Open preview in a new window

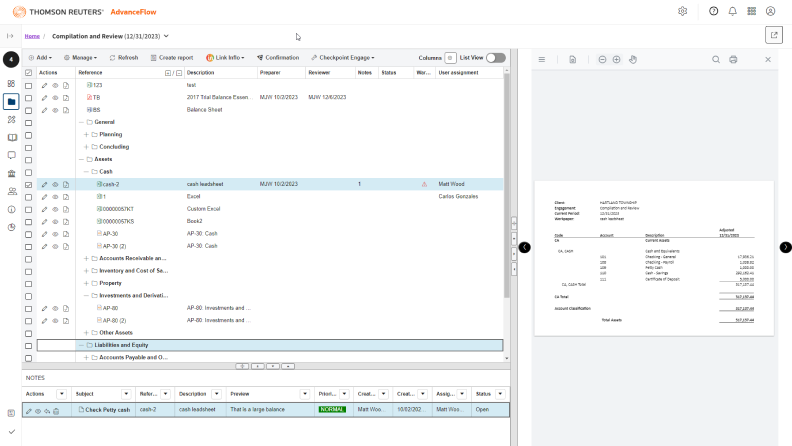click(774, 35)
